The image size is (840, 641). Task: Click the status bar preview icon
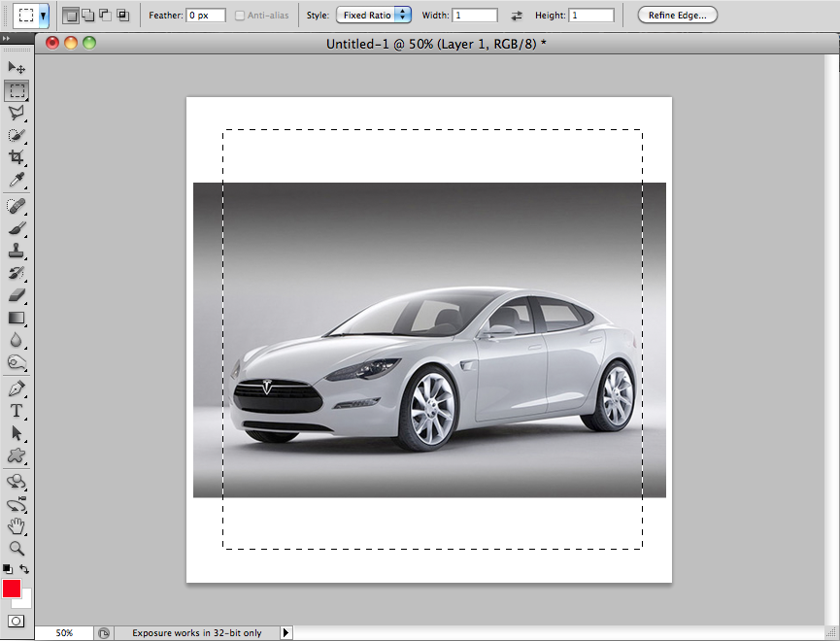click(104, 633)
